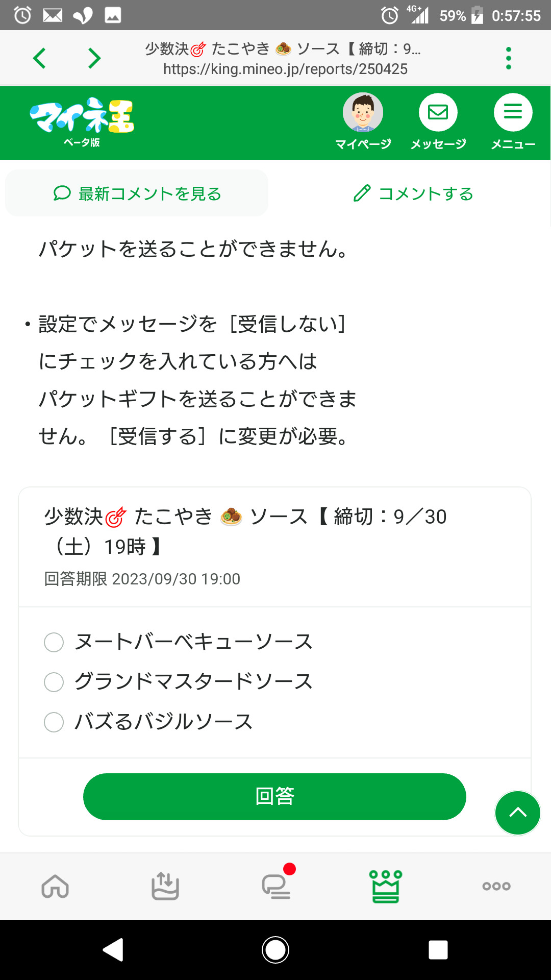Open the マイページ avatar icon

(x=363, y=113)
